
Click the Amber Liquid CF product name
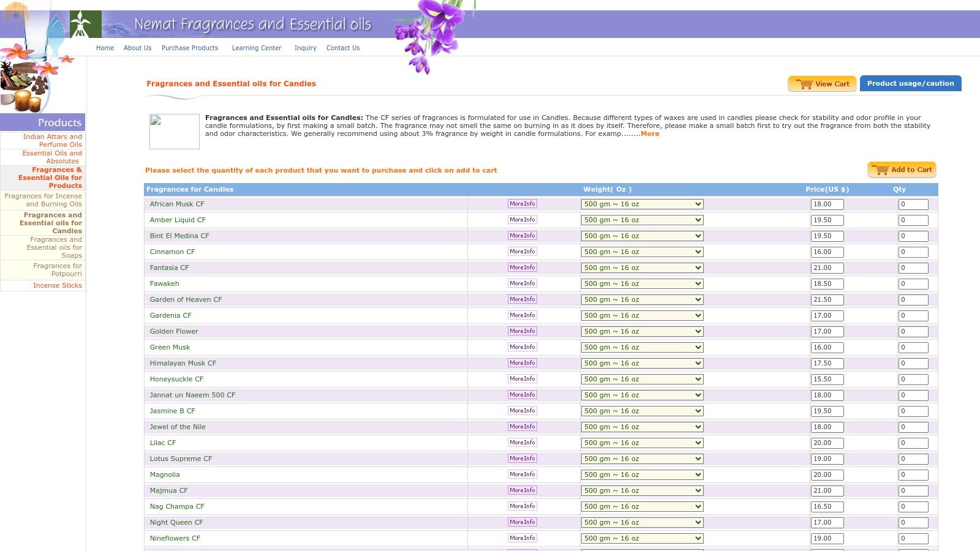point(178,220)
